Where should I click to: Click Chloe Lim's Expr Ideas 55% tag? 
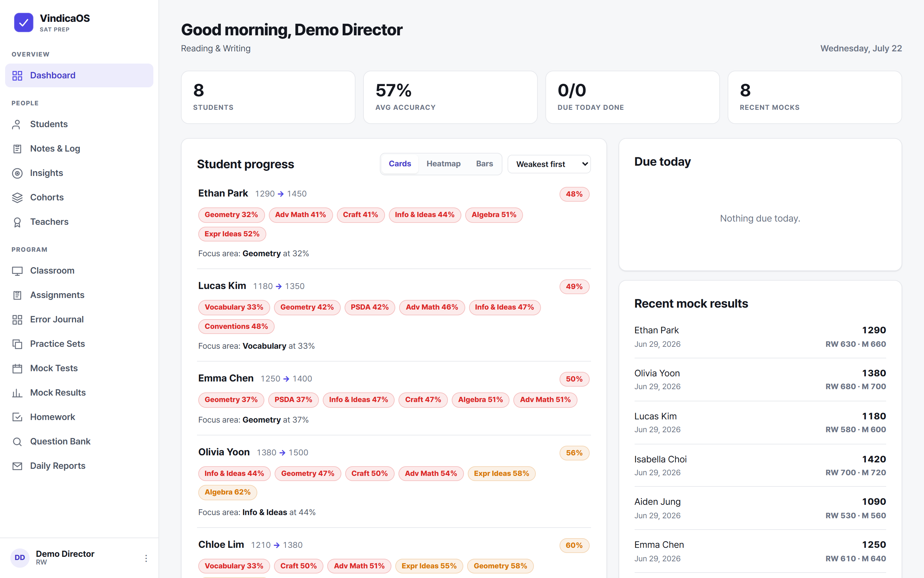[429, 566]
